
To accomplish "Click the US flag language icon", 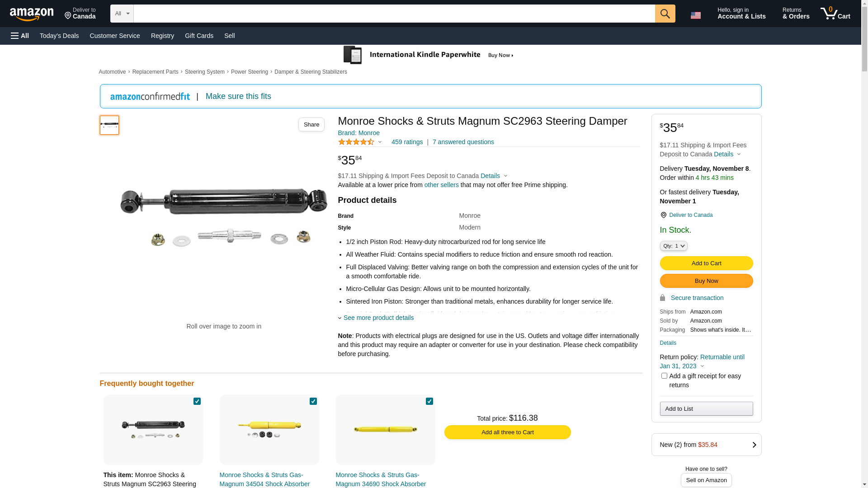I will click(695, 15).
